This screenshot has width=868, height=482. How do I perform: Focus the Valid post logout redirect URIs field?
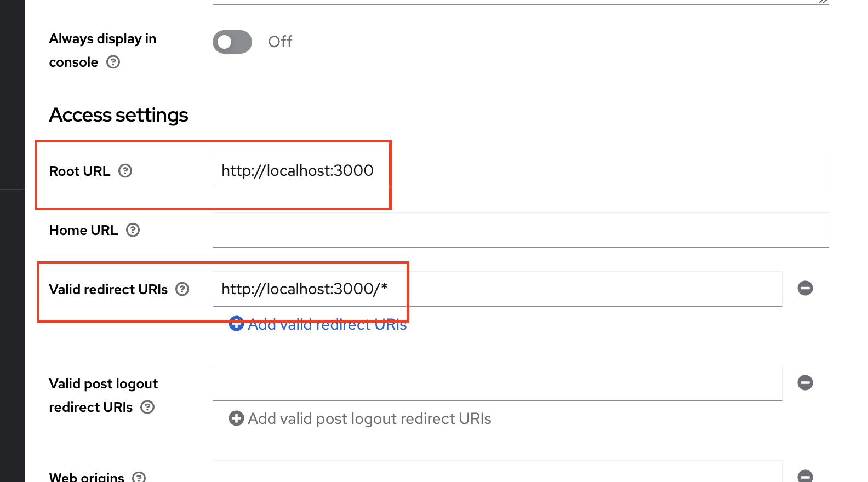point(497,383)
